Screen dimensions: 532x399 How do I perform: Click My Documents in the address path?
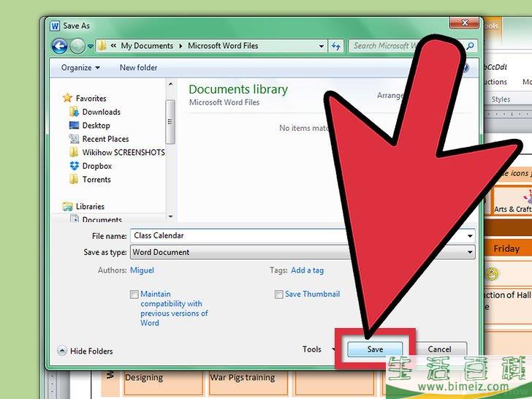[147, 46]
